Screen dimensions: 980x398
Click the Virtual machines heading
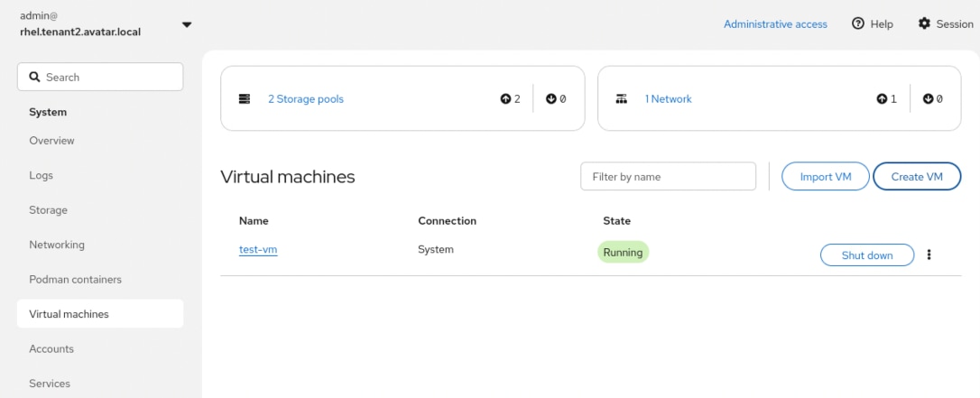288,177
